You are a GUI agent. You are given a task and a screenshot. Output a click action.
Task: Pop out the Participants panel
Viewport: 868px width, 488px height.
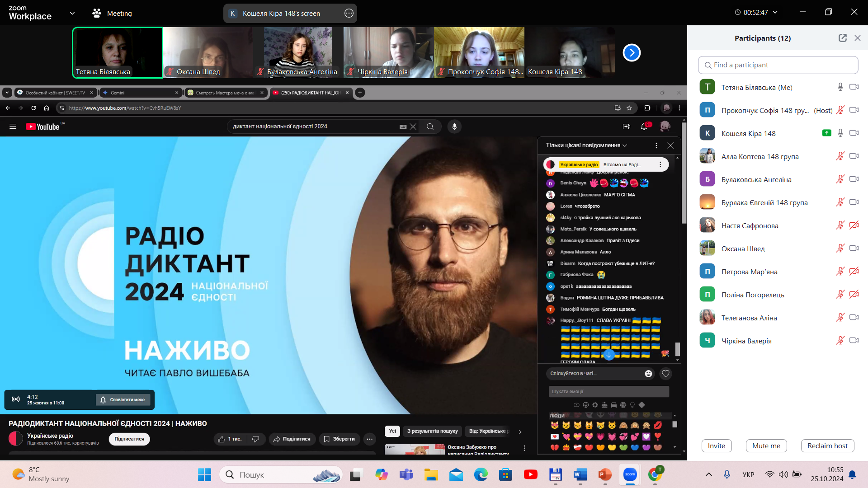(x=842, y=38)
